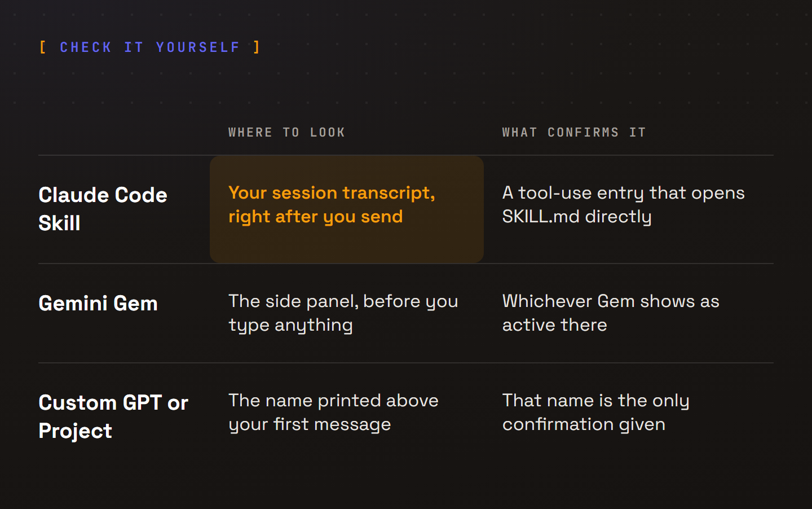Select the WHERE TO LOOK column header
Image resolution: width=812 pixels, height=509 pixels.
click(286, 132)
